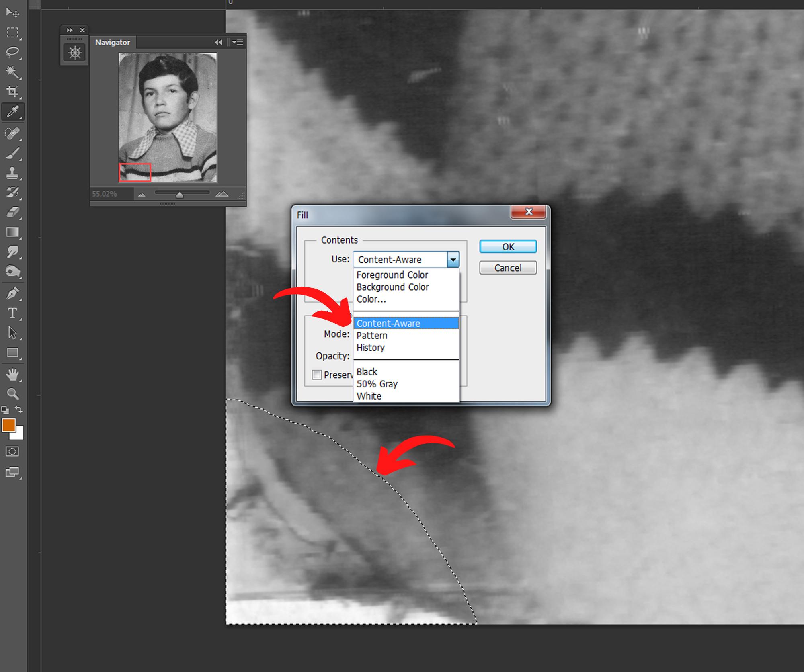Select the Pen tool
Viewport: 804px width, 672px height.
point(12,293)
